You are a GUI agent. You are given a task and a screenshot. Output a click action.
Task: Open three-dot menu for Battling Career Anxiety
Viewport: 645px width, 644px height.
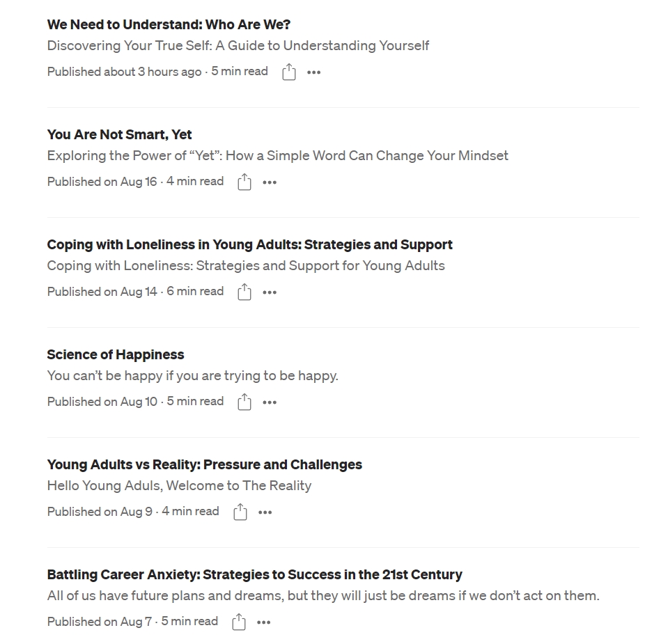click(x=264, y=622)
